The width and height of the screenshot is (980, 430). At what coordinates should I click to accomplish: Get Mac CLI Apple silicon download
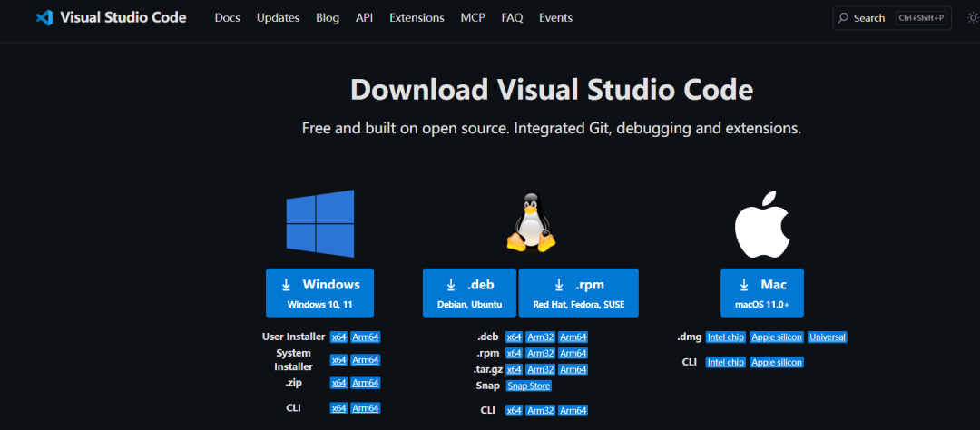coord(777,362)
